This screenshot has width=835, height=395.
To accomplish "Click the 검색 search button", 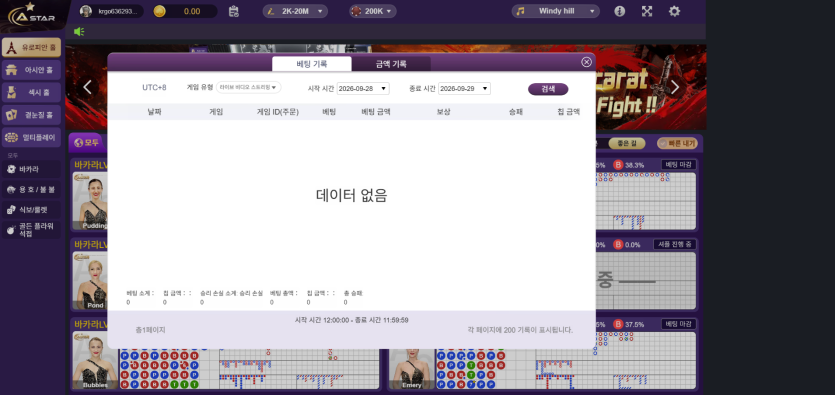I will [x=548, y=89].
